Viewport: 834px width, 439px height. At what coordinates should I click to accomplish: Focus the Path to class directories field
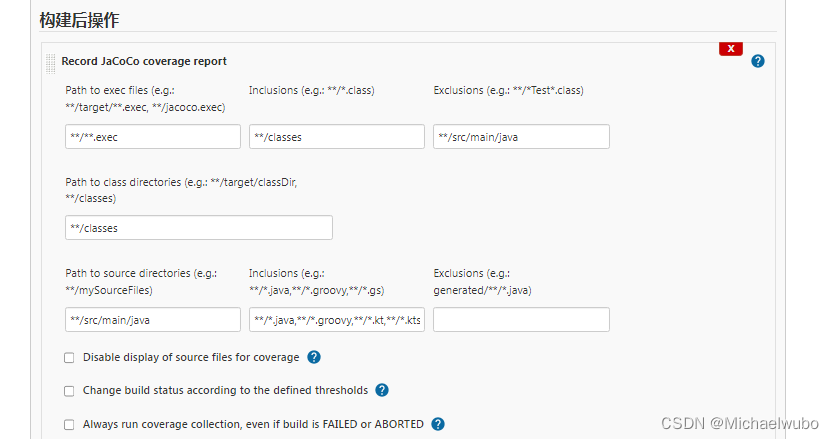[199, 228]
